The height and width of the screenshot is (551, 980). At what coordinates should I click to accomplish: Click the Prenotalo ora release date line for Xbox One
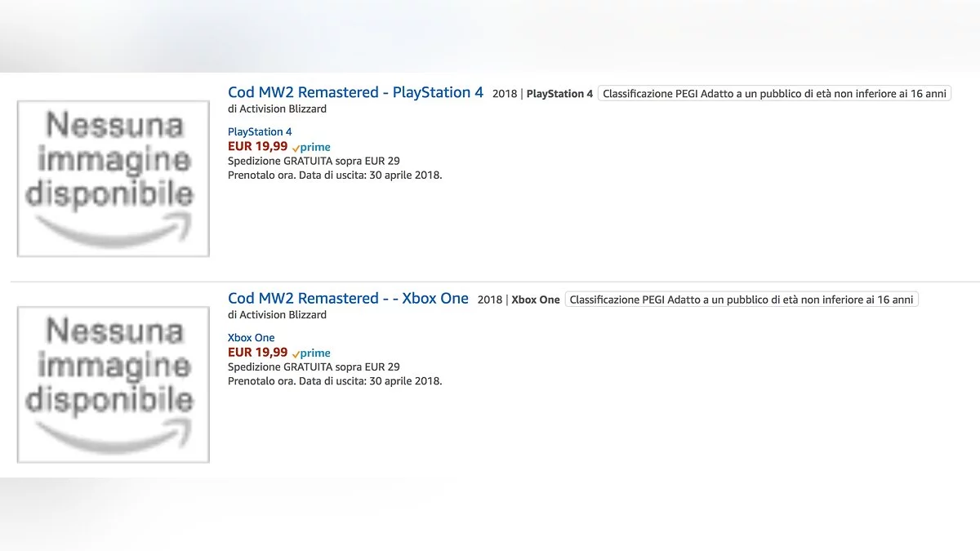[335, 380]
